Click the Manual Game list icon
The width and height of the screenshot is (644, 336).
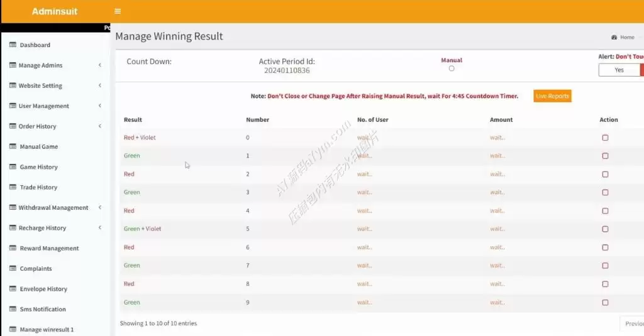[x=13, y=146]
